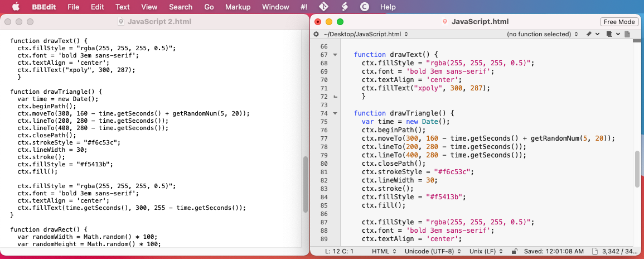
Task: Click the Saved: 12:01:08 AM status text
Action: coord(554,251)
